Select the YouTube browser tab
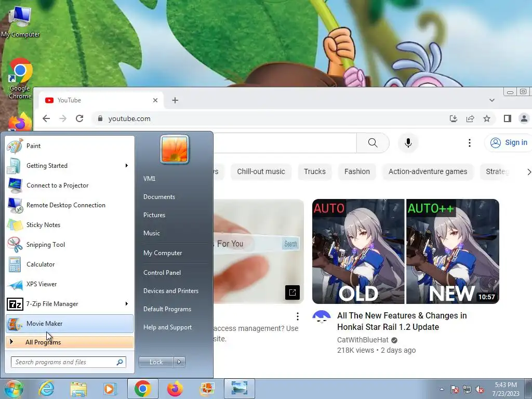 click(x=101, y=100)
